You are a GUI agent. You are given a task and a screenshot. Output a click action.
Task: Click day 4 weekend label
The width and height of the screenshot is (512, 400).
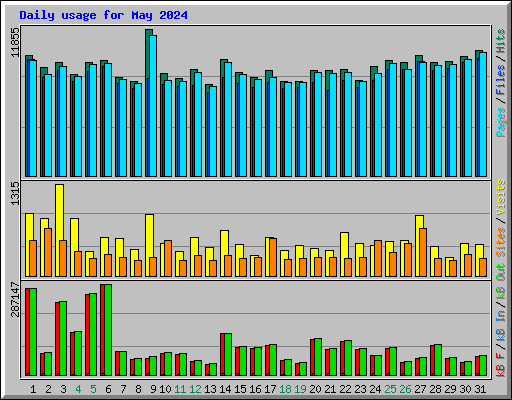[x=78, y=389]
